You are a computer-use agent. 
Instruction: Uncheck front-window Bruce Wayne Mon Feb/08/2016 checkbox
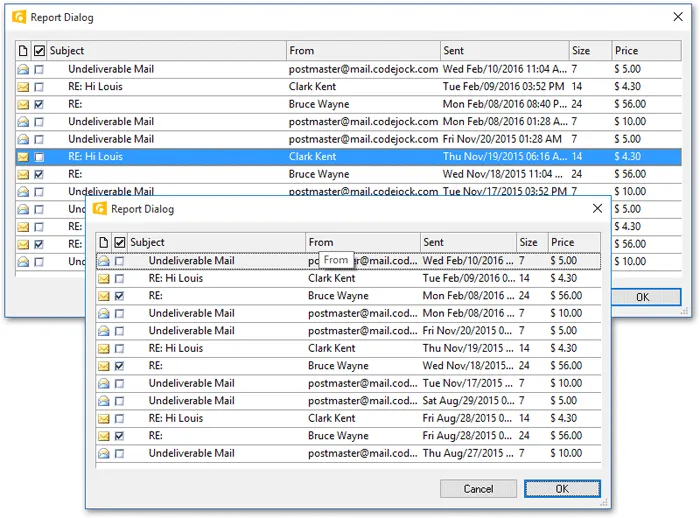119,296
